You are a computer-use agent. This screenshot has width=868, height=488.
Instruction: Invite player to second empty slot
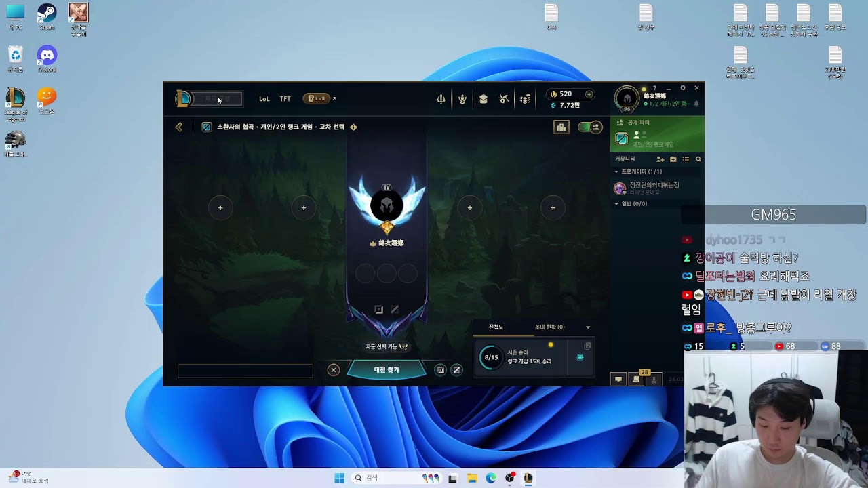[x=303, y=208]
